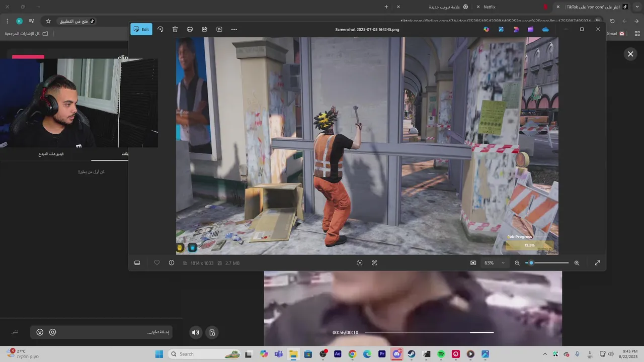The width and height of the screenshot is (644, 362).
Task: Open OneDrive cloud icon in Photos
Action: (x=545, y=29)
